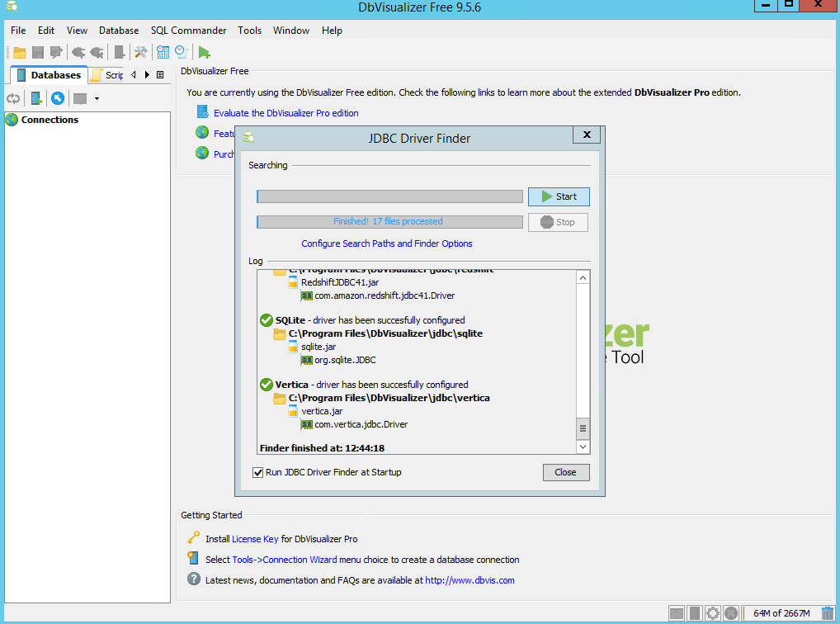
Task: Click the log scrollbar down arrow
Action: tap(583, 447)
